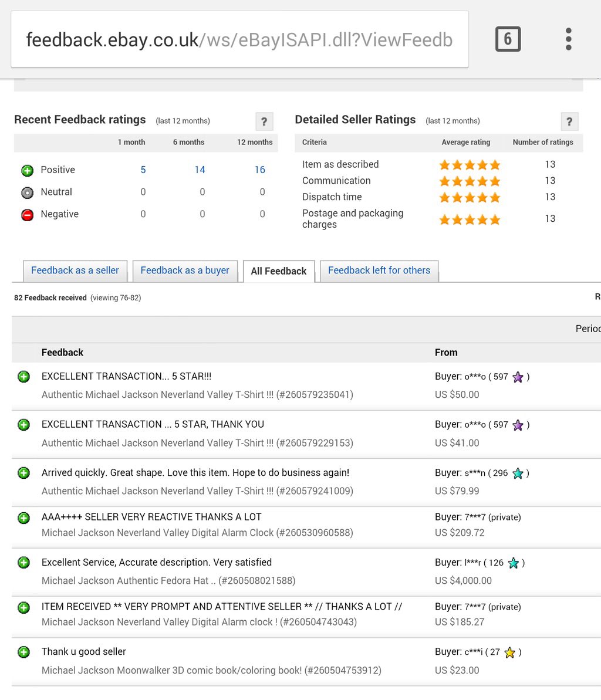Click the price US $209.72
Viewport: 601px width, 700px height.
460,533
